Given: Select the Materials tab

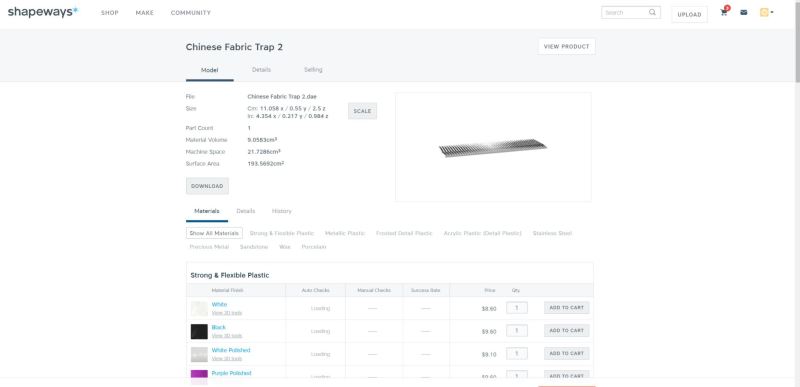Looking at the screenshot, I should point(207,211).
